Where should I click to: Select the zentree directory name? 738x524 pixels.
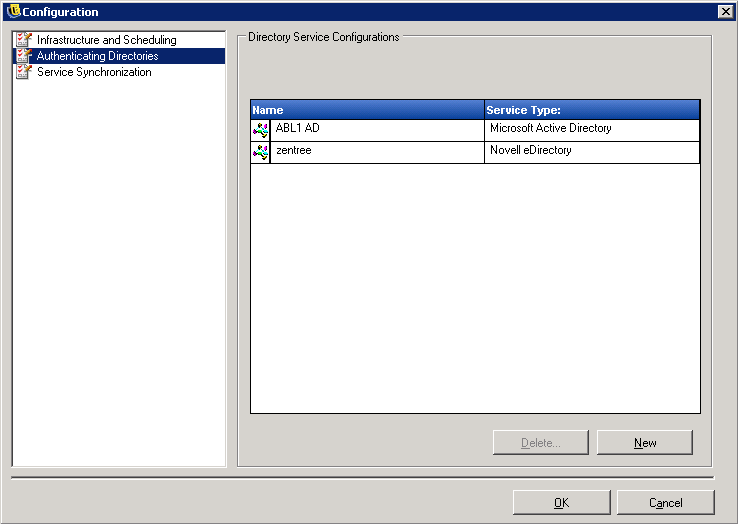pyautogui.click(x=377, y=153)
